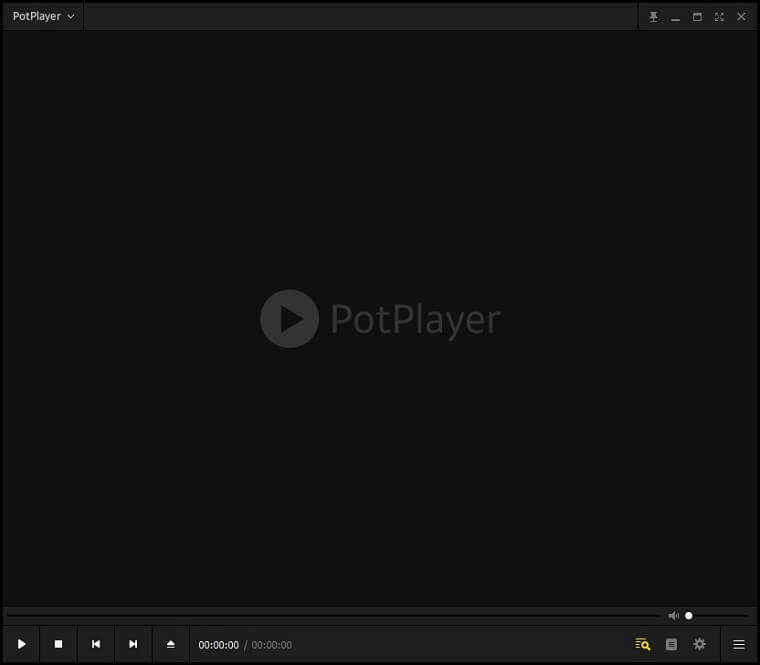Image resolution: width=760 pixels, height=665 pixels.
Task: Stop playback with the Stop button
Action: point(58,644)
